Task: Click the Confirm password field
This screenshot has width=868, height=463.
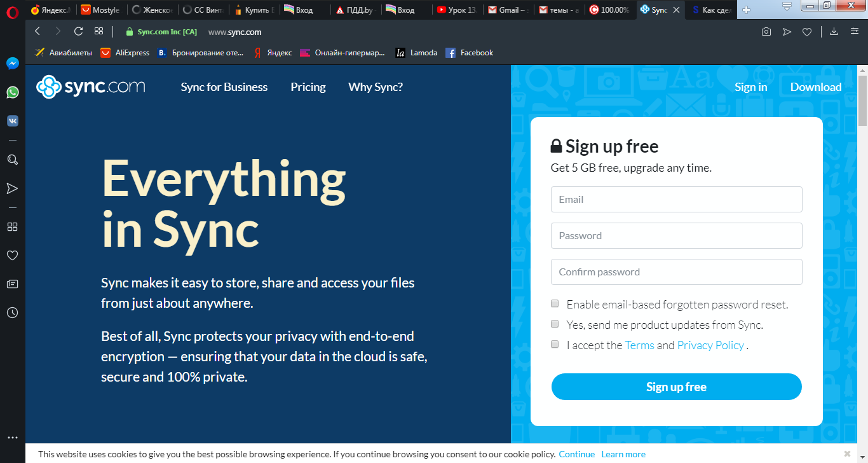Action: coord(677,272)
